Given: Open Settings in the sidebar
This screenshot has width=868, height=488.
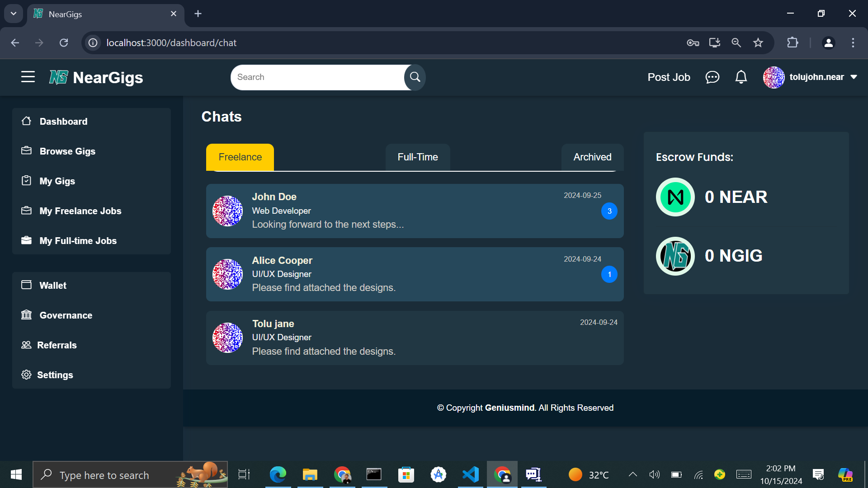Looking at the screenshot, I should (x=55, y=375).
